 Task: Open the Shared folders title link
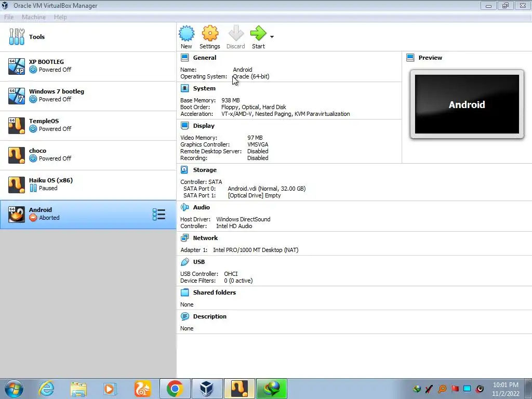pyautogui.click(x=215, y=292)
